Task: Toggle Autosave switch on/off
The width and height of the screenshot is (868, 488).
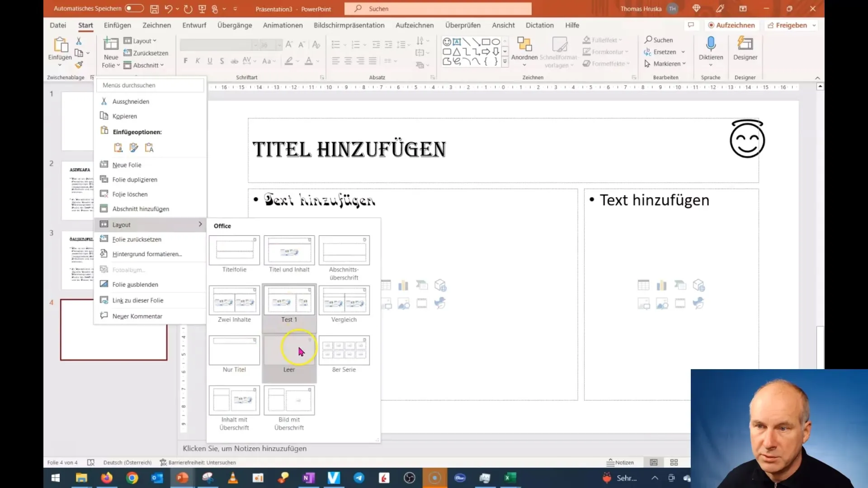Action: coord(133,8)
